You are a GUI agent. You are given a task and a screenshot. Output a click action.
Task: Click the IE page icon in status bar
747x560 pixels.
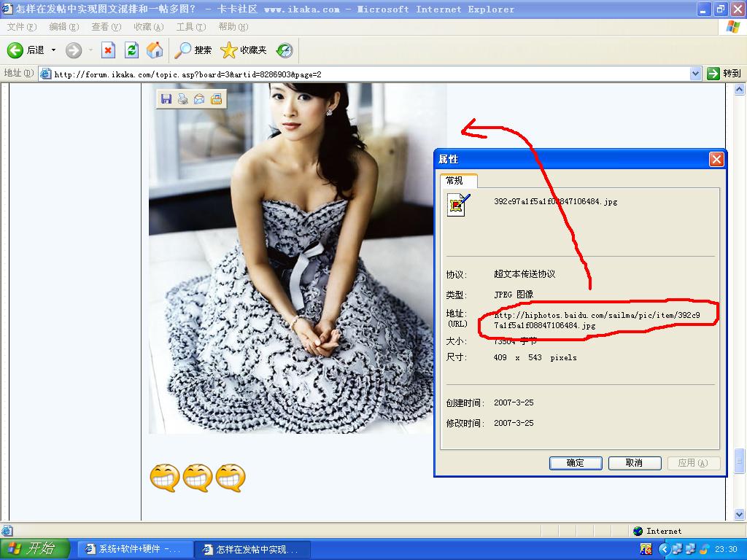7,531
